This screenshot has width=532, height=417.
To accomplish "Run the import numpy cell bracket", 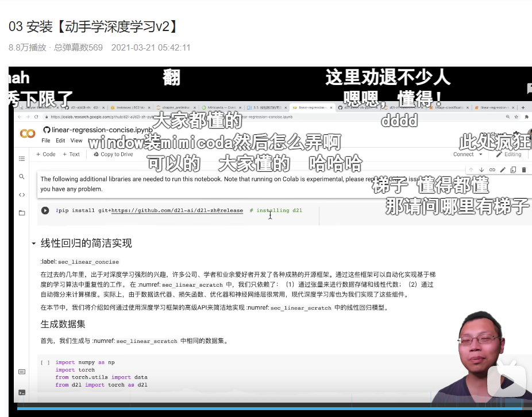I will click(x=45, y=362).
